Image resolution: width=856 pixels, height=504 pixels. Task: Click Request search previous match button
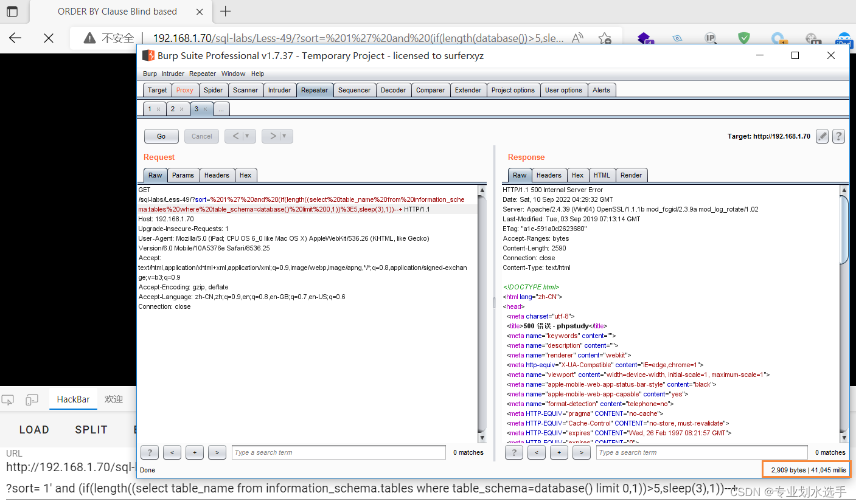coord(172,452)
